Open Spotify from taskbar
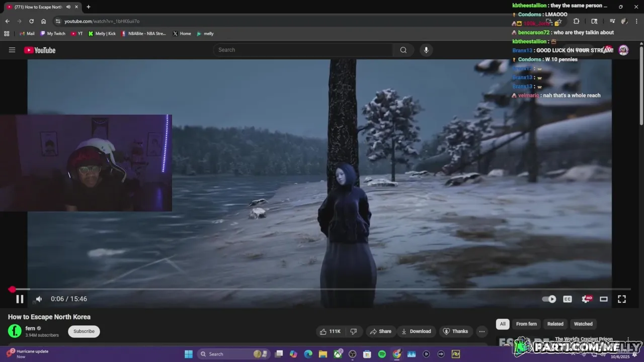The height and width of the screenshot is (362, 644). 382,354
